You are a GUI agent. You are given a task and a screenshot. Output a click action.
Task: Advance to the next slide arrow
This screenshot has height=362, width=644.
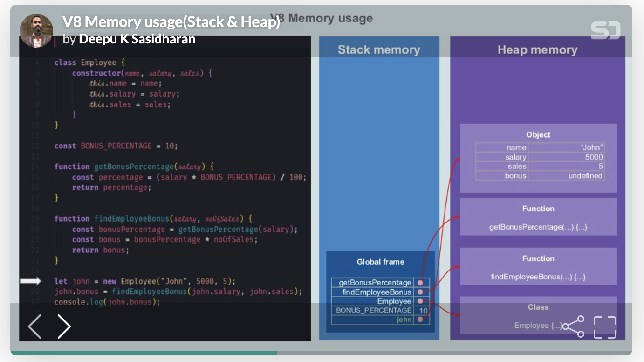(x=64, y=327)
